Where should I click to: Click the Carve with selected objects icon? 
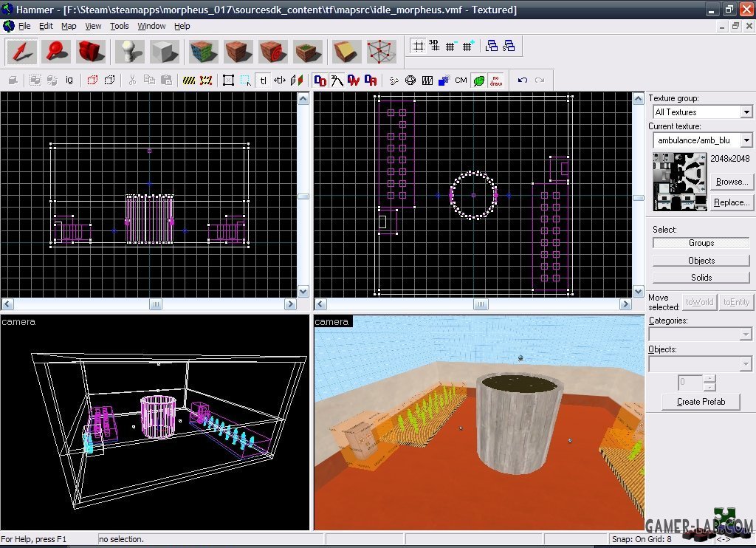(13, 80)
